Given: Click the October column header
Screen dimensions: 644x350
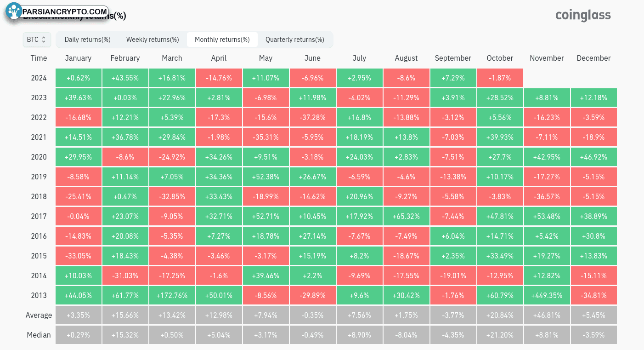Looking at the screenshot, I should tap(500, 58).
